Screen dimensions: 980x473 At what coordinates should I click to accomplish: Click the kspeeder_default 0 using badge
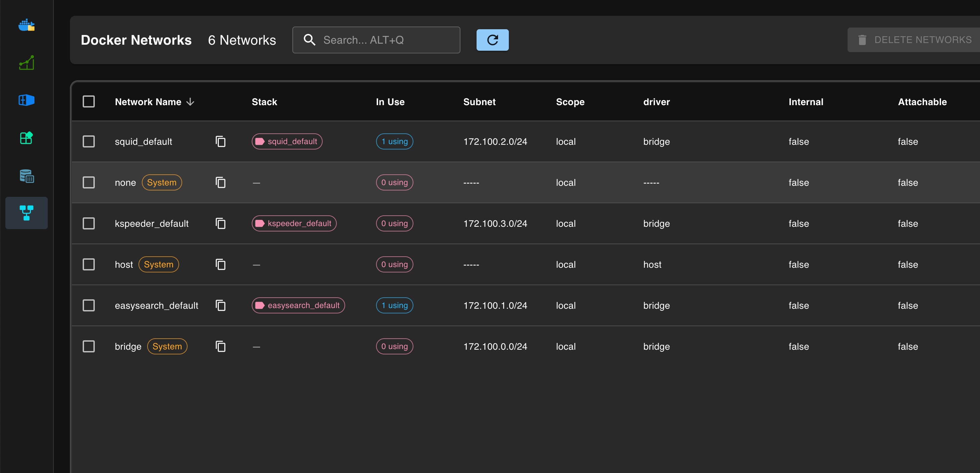[395, 224]
